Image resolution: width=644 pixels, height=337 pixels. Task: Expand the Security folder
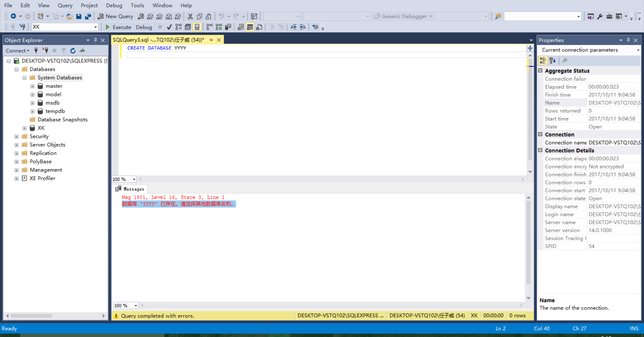click(16, 137)
